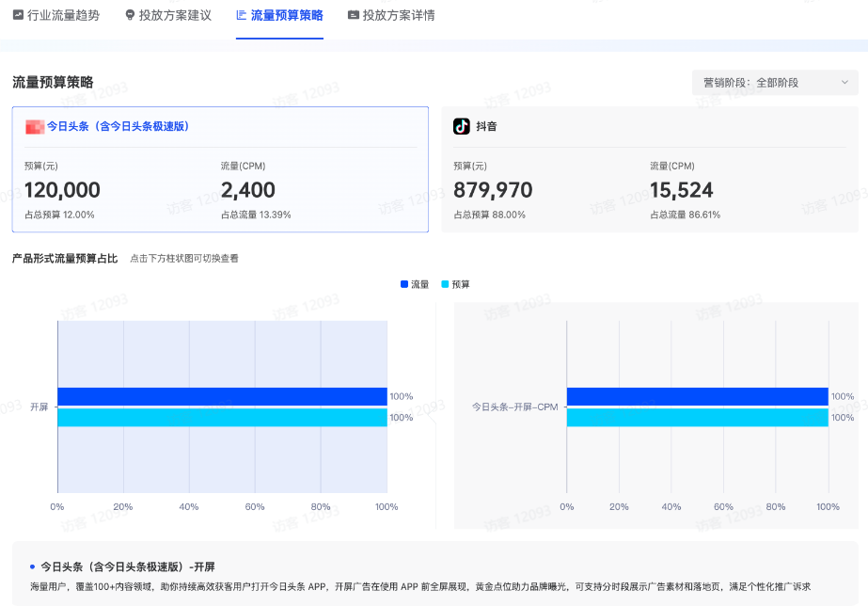Click 今日头条 traffic value 2,400
This screenshot has width=868, height=606.
pos(248,190)
